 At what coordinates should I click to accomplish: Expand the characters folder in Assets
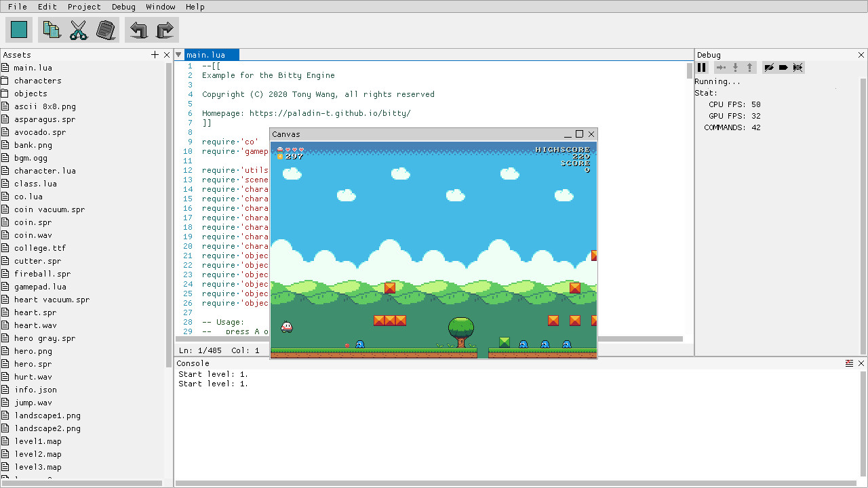click(x=37, y=80)
